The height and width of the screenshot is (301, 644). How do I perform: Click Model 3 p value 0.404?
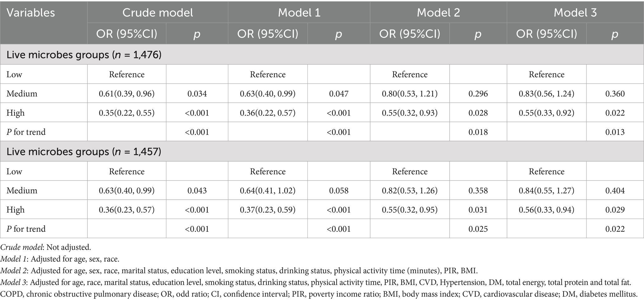tap(615, 191)
